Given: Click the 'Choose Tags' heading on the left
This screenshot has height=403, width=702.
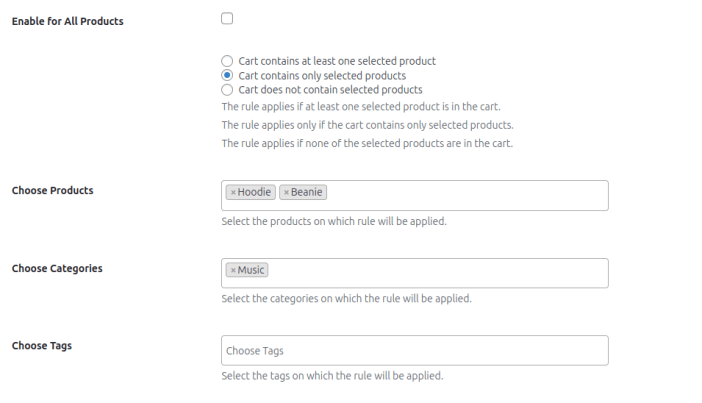Looking at the screenshot, I should [41, 346].
